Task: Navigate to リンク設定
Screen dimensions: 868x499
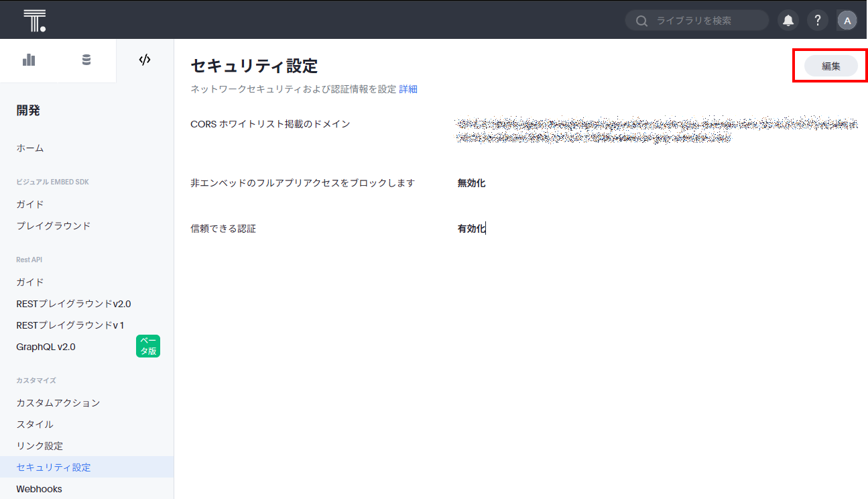Action: pyautogui.click(x=40, y=446)
